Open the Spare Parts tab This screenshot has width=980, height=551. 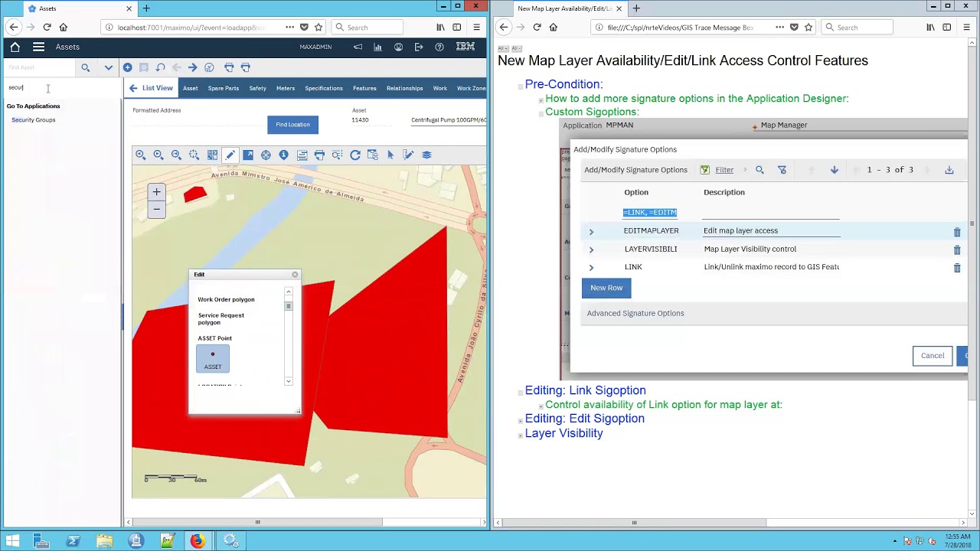pos(224,88)
